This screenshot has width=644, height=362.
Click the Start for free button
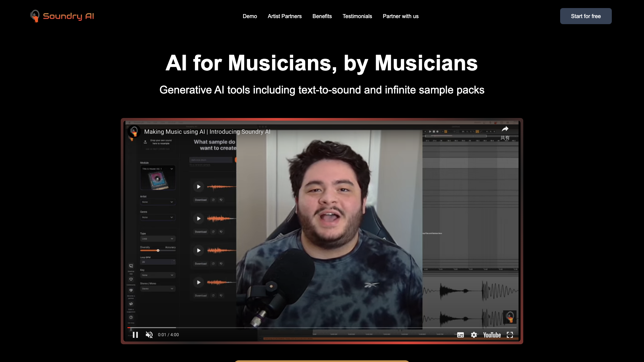(x=586, y=16)
